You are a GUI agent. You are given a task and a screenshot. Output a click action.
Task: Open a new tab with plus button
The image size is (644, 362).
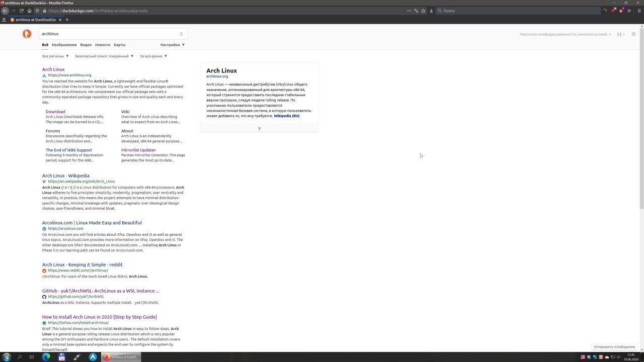67,20
